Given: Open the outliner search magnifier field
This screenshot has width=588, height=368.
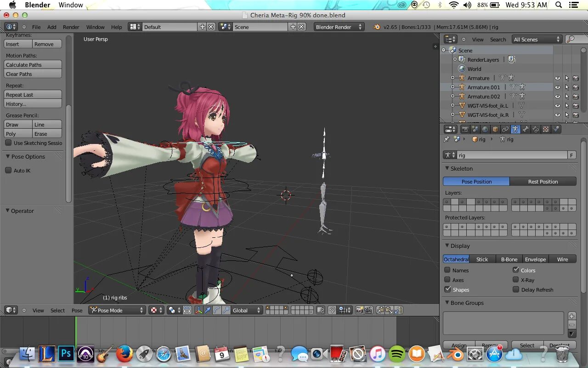Looking at the screenshot, I should [576, 40].
